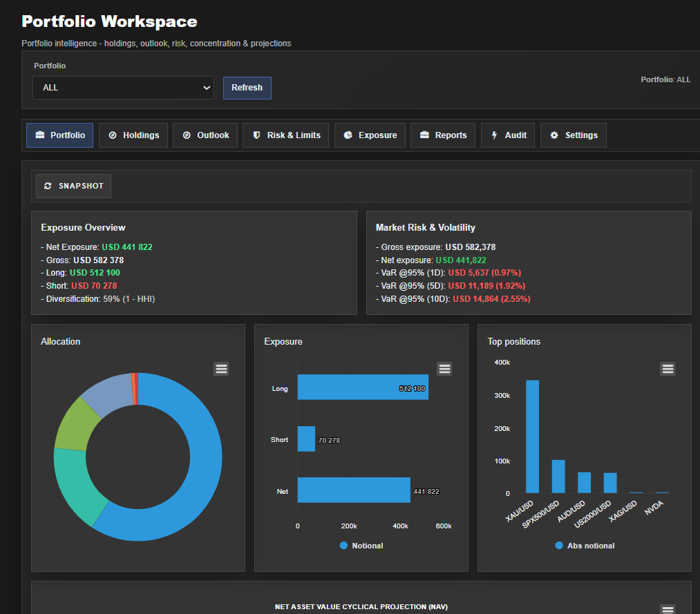Image resolution: width=700 pixels, height=614 pixels.
Task: Open the Reports tab
Action: click(x=442, y=135)
